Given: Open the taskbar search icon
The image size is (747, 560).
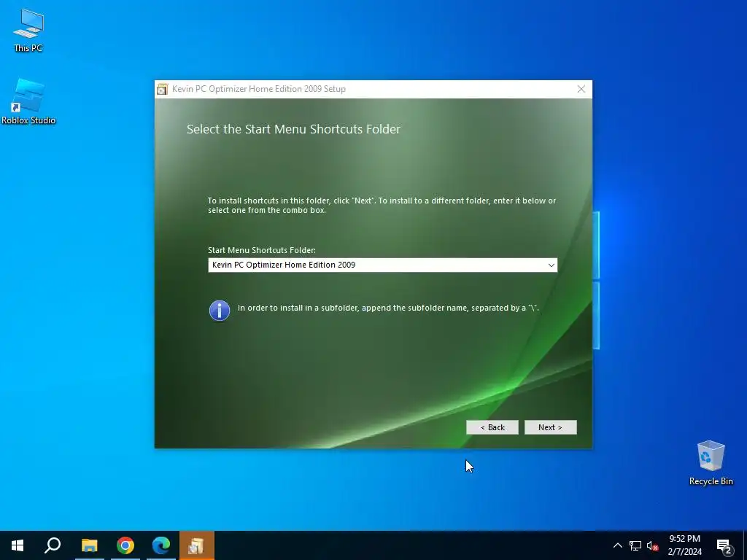Looking at the screenshot, I should pyautogui.click(x=53, y=545).
